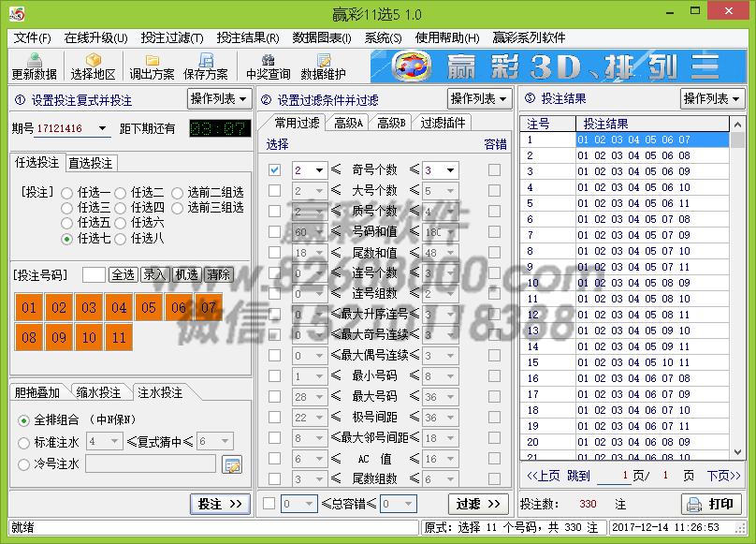
Task: Select number ball 11
Action: (x=119, y=337)
